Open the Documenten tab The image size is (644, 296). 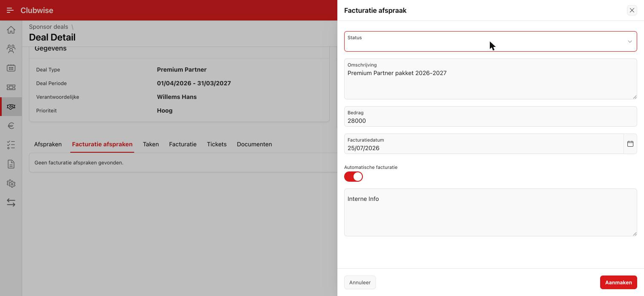254,144
